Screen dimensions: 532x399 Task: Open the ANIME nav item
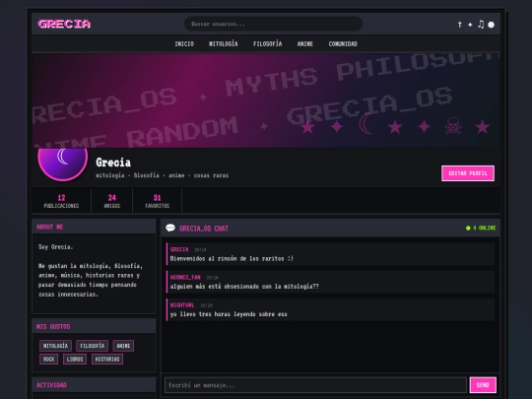pos(305,43)
